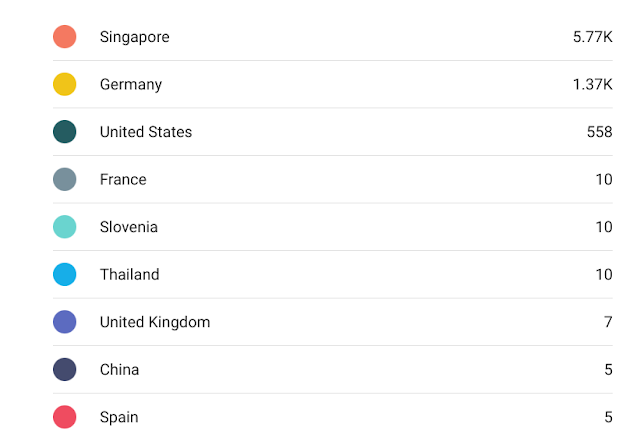Viewport: 640px width, 438px height.
Task: Select the Slovenia country label
Action: click(x=129, y=227)
